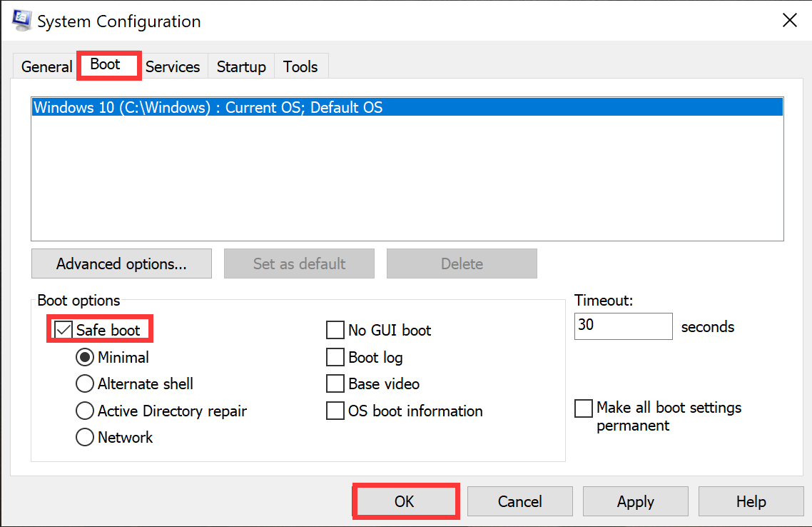Open Advanced options

(x=121, y=263)
